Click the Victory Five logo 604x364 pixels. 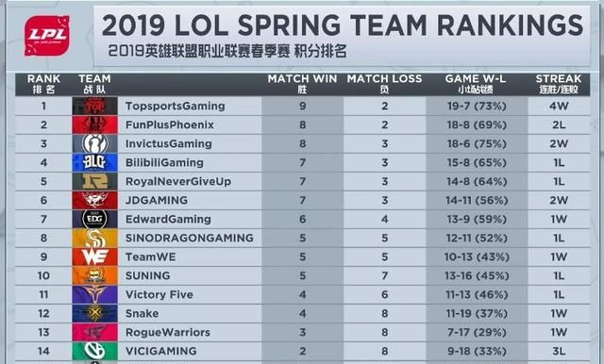(x=94, y=294)
